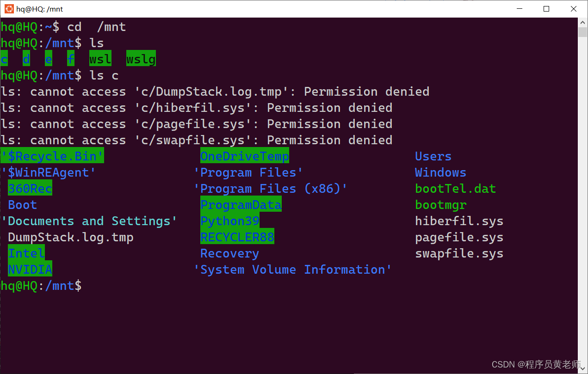The height and width of the screenshot is (374, 588).
Task: Select the '$Recycle.Bin' folder entry
Action: [x=52, y=156]
